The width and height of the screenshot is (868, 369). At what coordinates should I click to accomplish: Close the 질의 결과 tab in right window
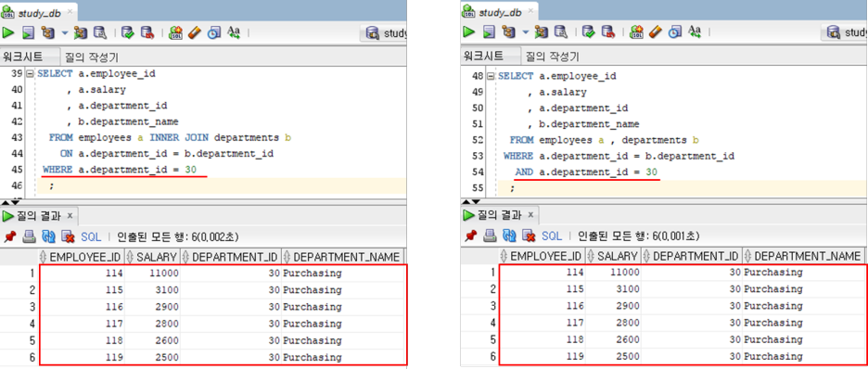[530, 215]
